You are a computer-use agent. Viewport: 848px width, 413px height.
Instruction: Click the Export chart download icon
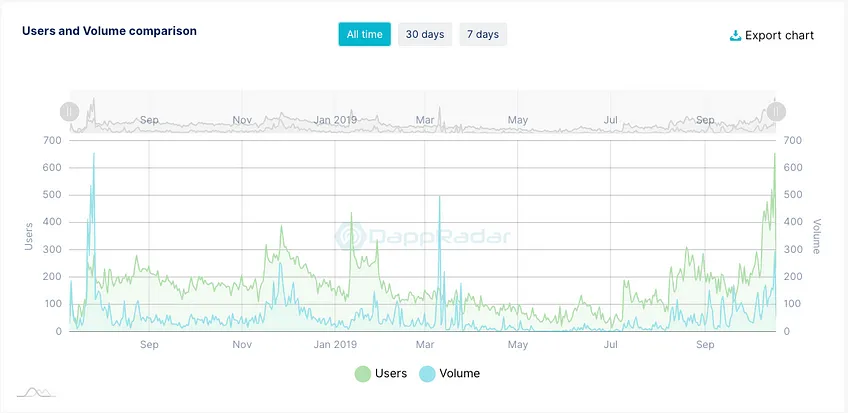pos(735,36)
